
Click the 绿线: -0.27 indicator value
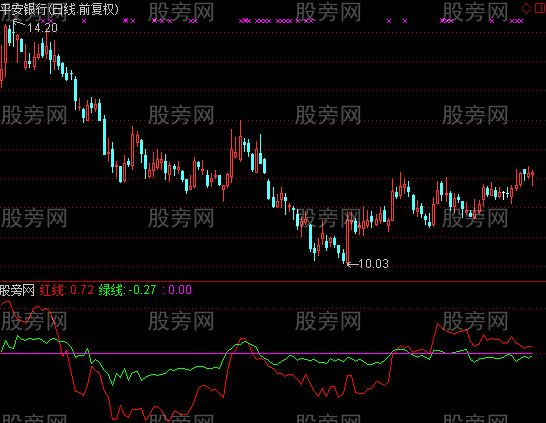coord(127,290)
